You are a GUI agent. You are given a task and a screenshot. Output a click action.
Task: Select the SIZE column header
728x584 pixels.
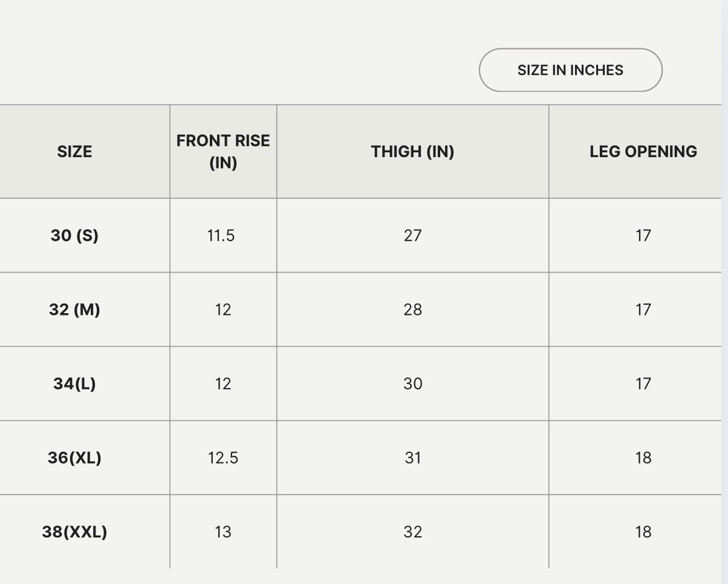[75, 152]
